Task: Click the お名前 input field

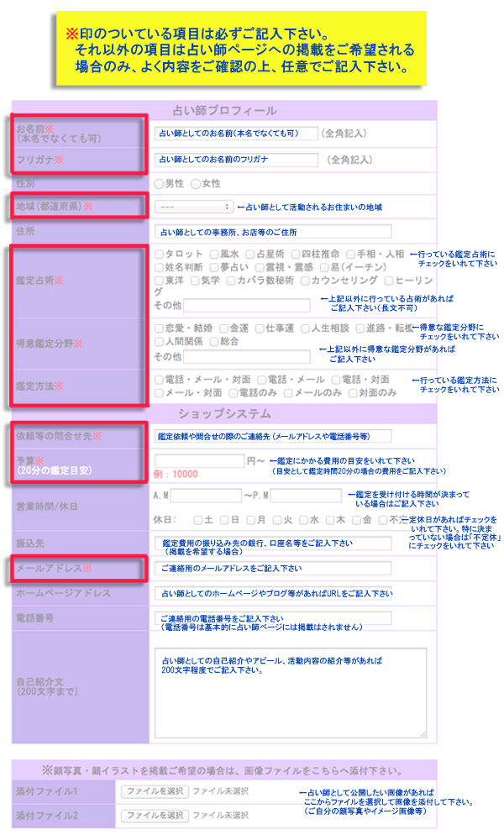Action: (x=236, y=134)
